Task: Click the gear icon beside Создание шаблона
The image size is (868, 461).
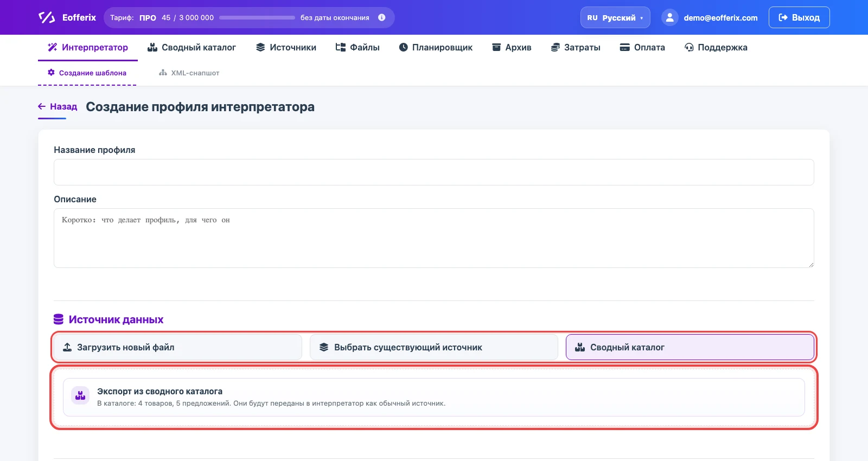Action: (x=52, y=72)
